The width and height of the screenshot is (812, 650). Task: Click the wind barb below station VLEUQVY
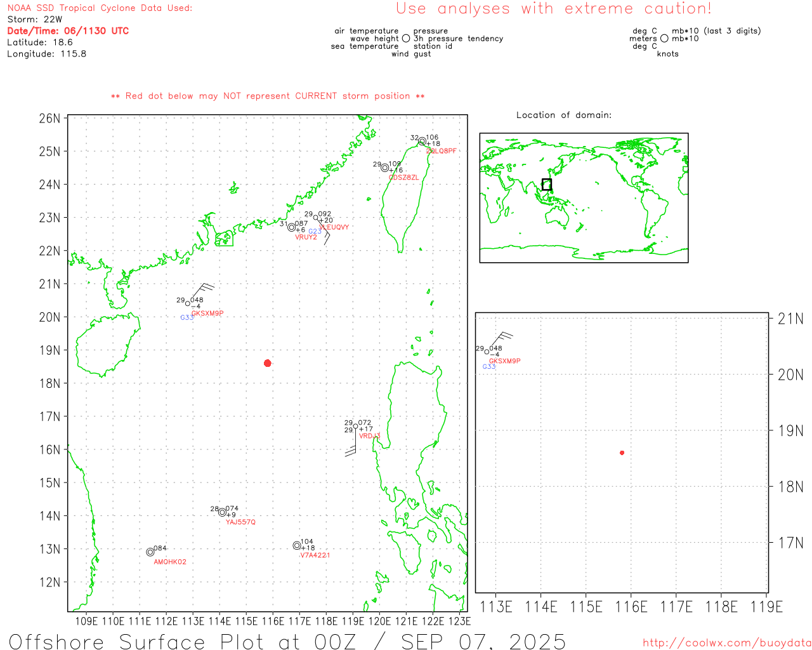[x=325, y=233]
